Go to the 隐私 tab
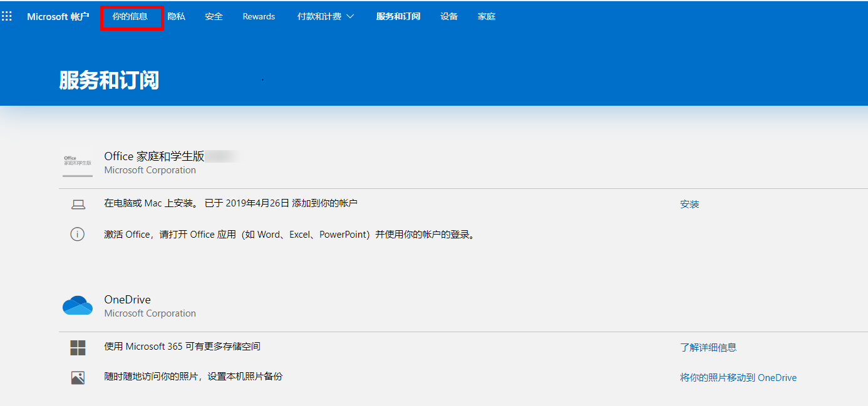The height and width of the screenshot is (406, 868). tap(176, 17)
